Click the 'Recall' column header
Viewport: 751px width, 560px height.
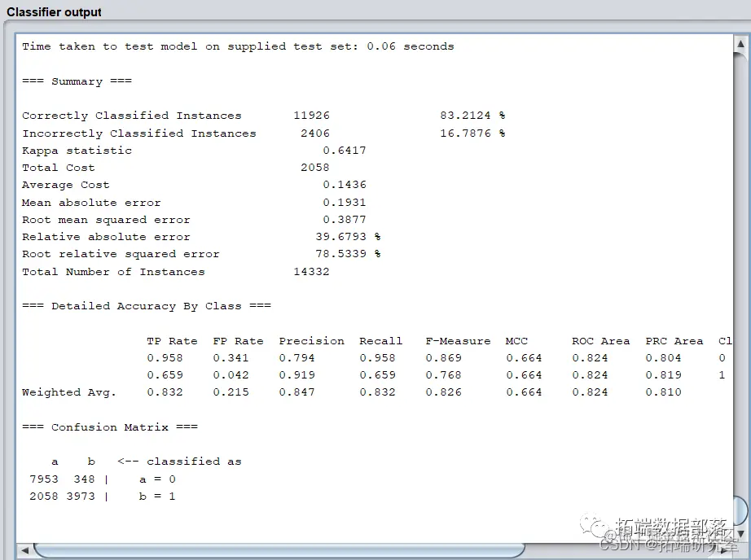[x=380, y=341]
